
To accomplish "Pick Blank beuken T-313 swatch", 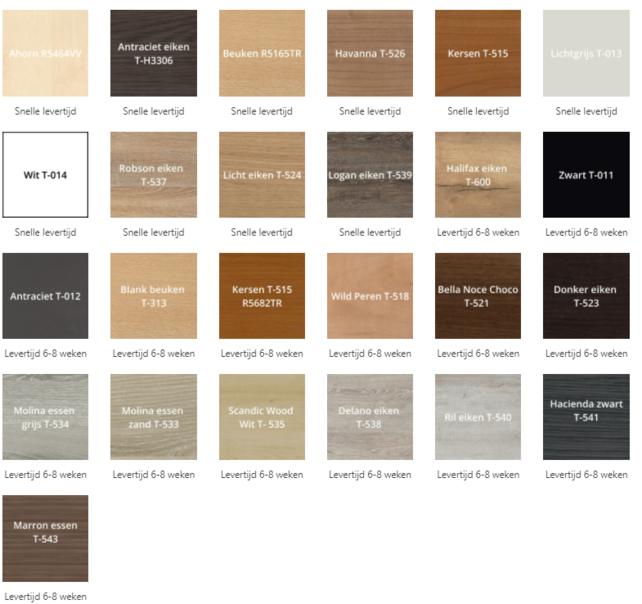I will point(153,296).
